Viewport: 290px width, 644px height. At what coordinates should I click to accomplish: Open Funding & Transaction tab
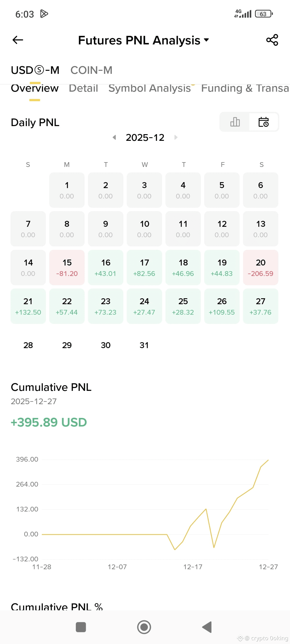245,88
